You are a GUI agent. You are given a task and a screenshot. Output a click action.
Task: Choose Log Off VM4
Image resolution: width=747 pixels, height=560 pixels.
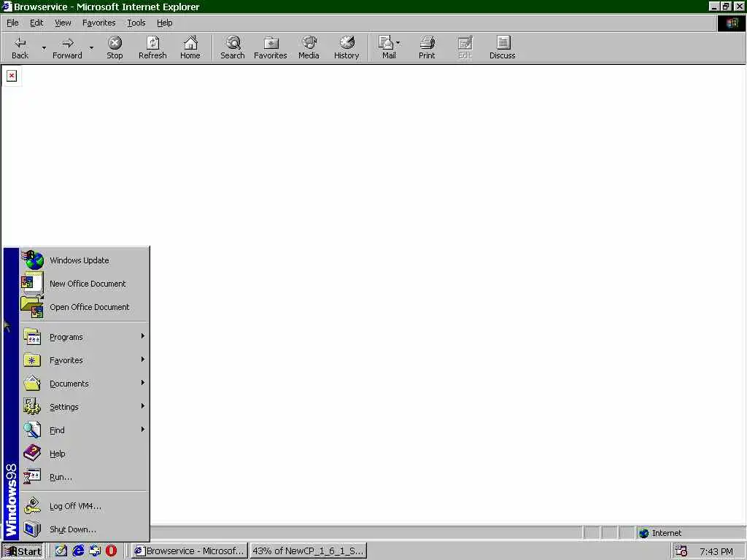84,506
